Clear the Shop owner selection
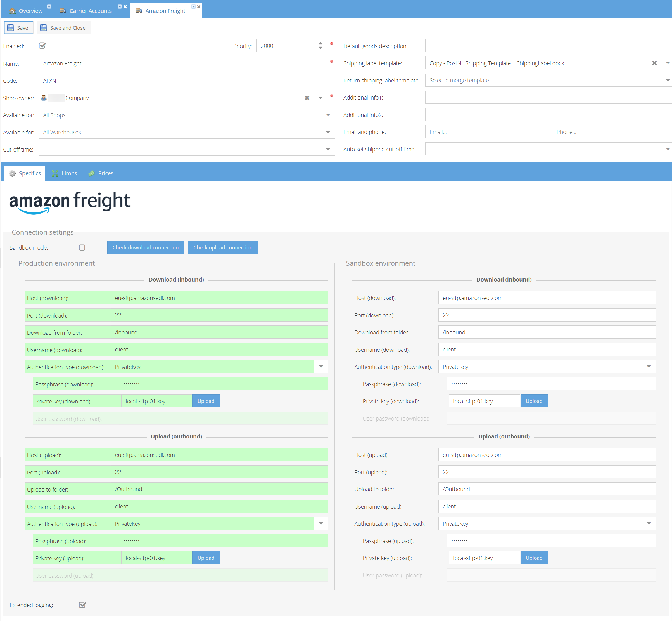Screen dimensions: 672x621 click(x=307, y=98)
